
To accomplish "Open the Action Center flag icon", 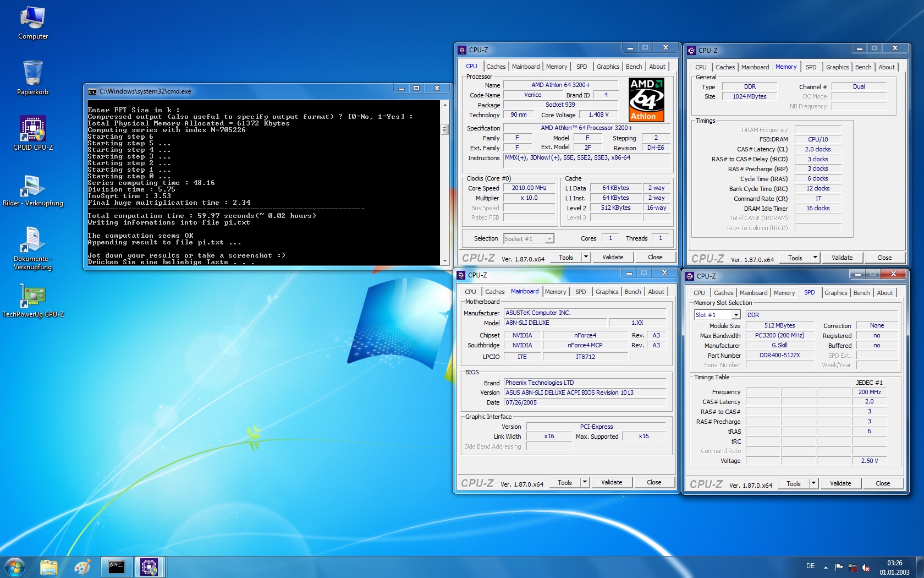I will [x=839, y=567].
